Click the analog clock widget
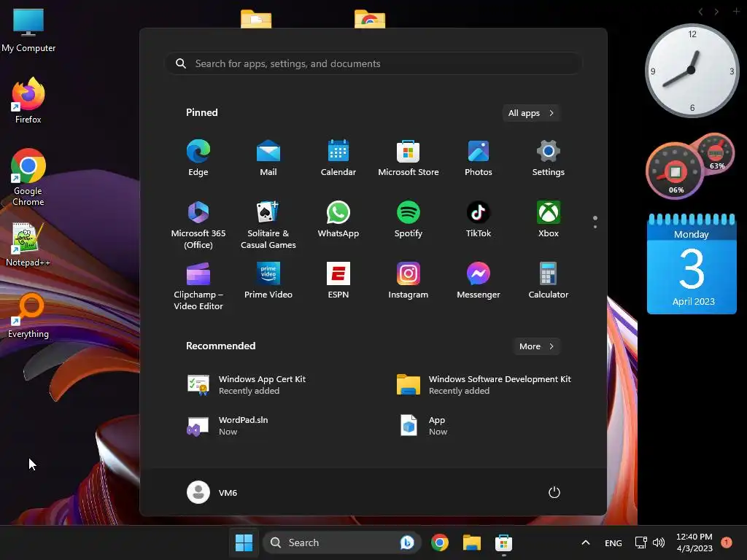The image size is (747, 560). pyautogui.click(x=692, y=71)
